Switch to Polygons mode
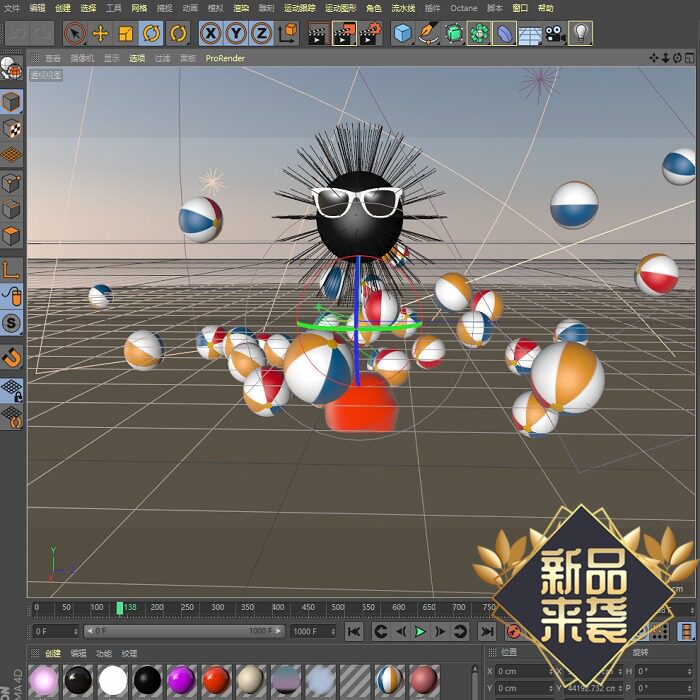Viewport: 700px width, 700px height. click(x=11, y=235)
